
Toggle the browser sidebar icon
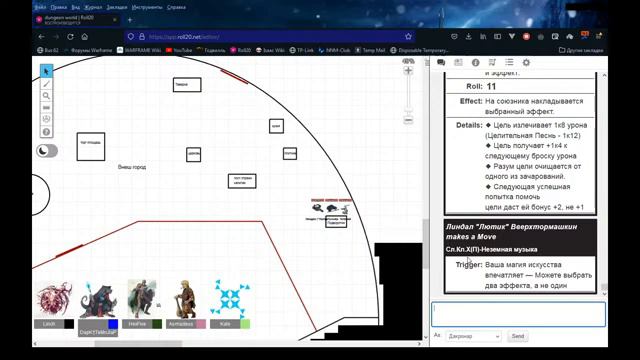pos(497,37)
